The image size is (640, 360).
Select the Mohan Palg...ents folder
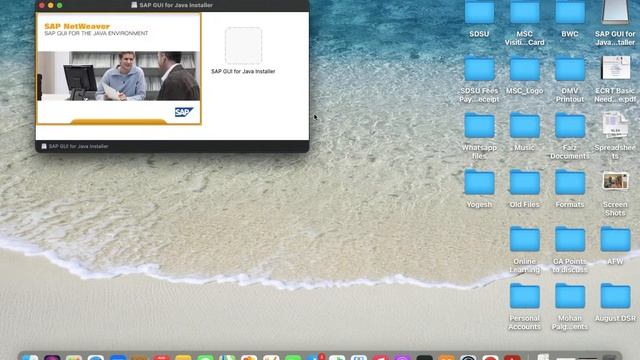[570, 296]
